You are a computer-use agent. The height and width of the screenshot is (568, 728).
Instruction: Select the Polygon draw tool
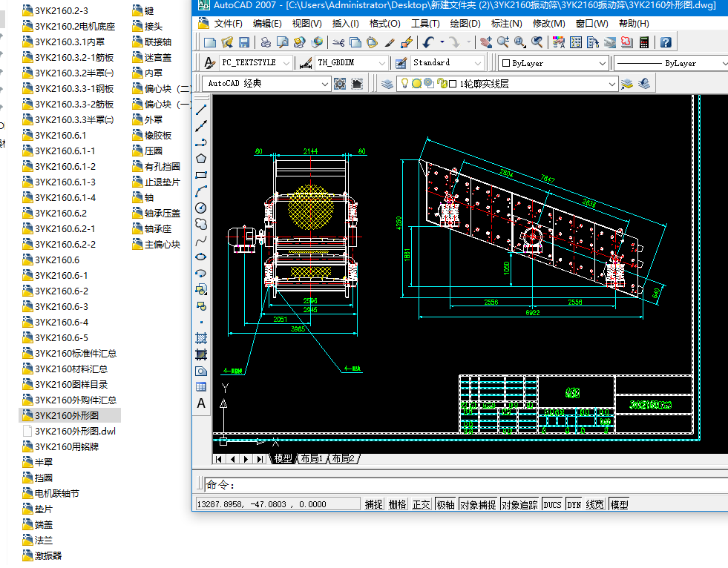(x=201, y=158)
